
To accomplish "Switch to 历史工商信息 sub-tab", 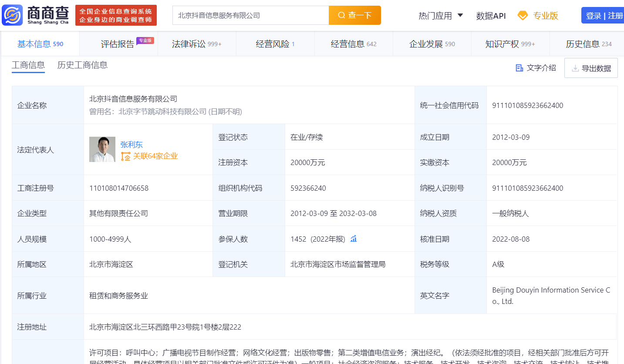I will (82, 65).
